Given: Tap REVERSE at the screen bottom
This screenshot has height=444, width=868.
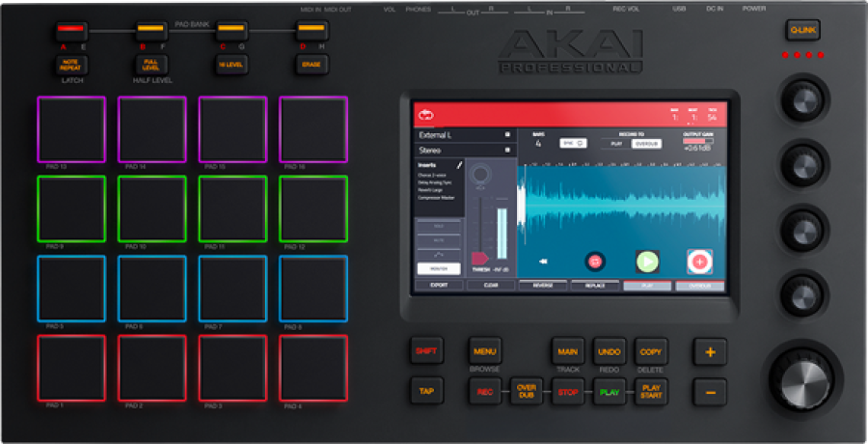Looking at the screenshot, I should click(x=542, y=285).
